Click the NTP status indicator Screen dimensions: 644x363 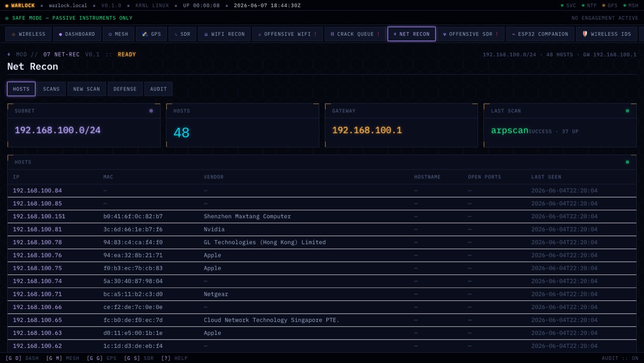tap(589, 6)
